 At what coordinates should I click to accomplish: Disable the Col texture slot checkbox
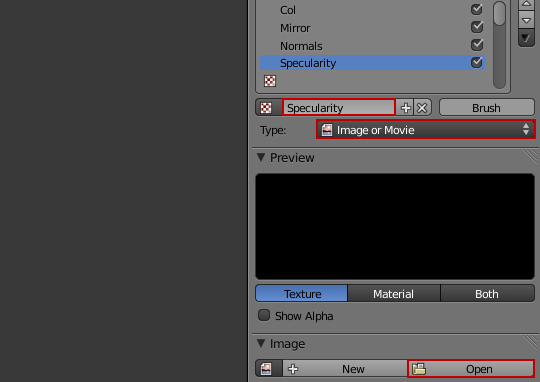(477, 9)
